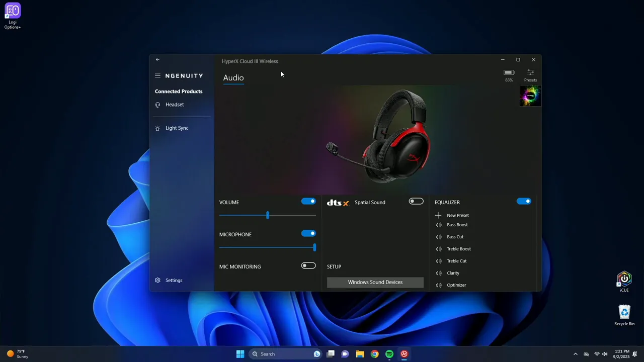Image resolution: width=644 pixels, height=362 pixels.
Task: Switch to the Audio tab
Action: tap(233, 77)
